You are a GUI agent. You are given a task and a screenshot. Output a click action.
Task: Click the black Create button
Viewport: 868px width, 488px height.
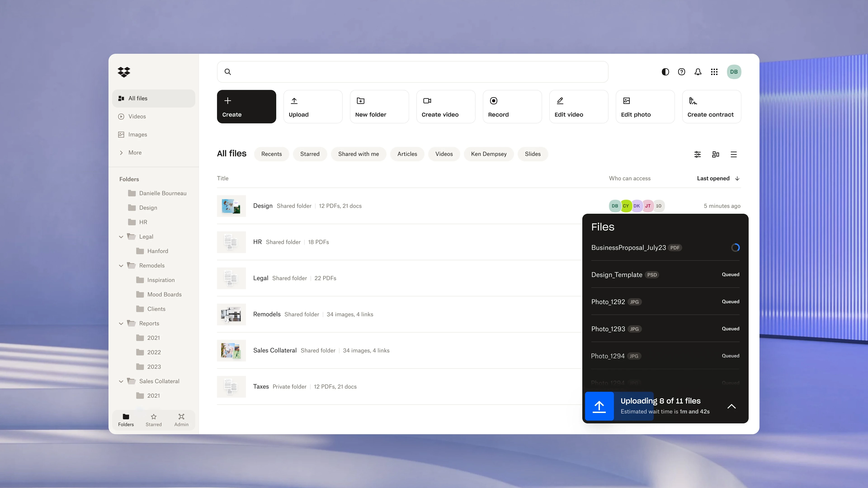246,106
